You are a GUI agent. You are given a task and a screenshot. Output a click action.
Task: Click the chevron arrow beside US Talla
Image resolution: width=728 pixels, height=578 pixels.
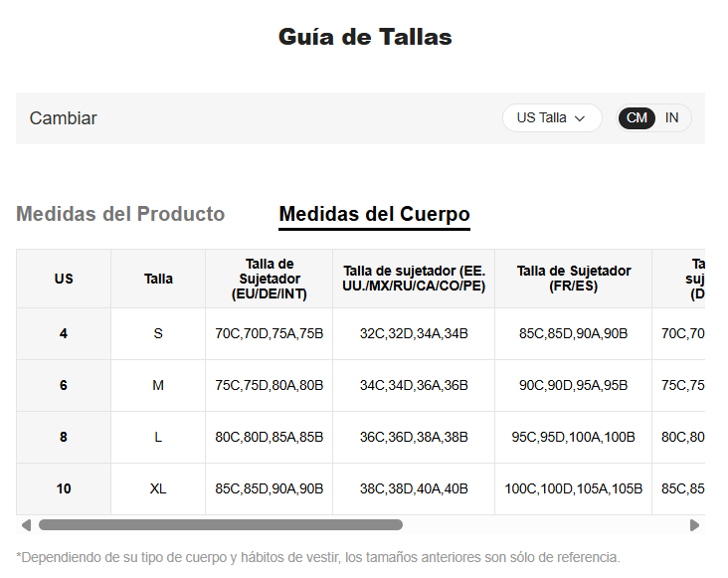(581, 118)
